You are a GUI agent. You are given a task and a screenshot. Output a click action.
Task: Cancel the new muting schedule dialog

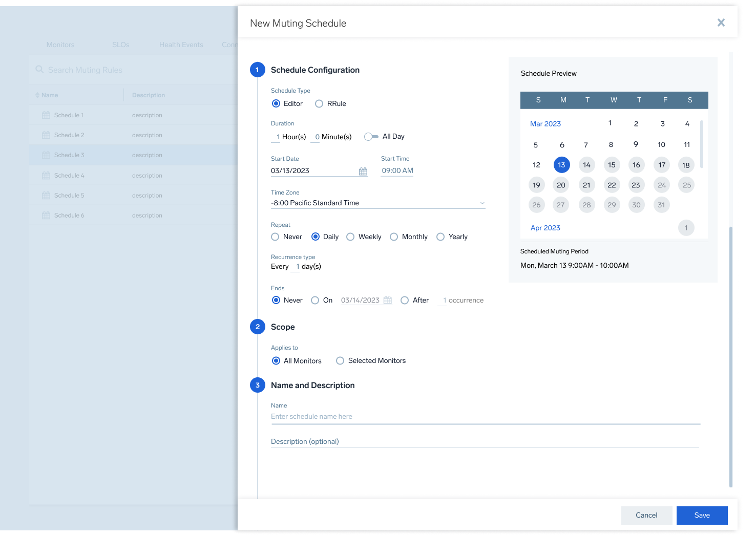[x=646, y=515]
